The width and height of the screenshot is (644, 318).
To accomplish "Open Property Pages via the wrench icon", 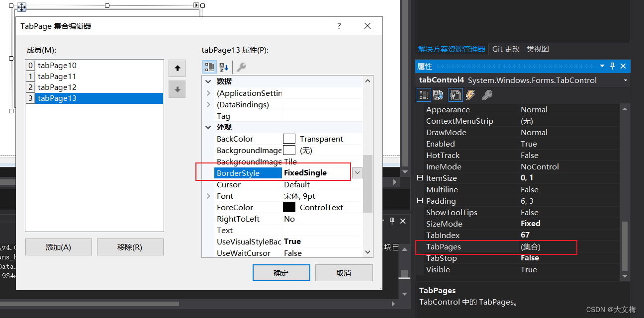I will [240, 67].
